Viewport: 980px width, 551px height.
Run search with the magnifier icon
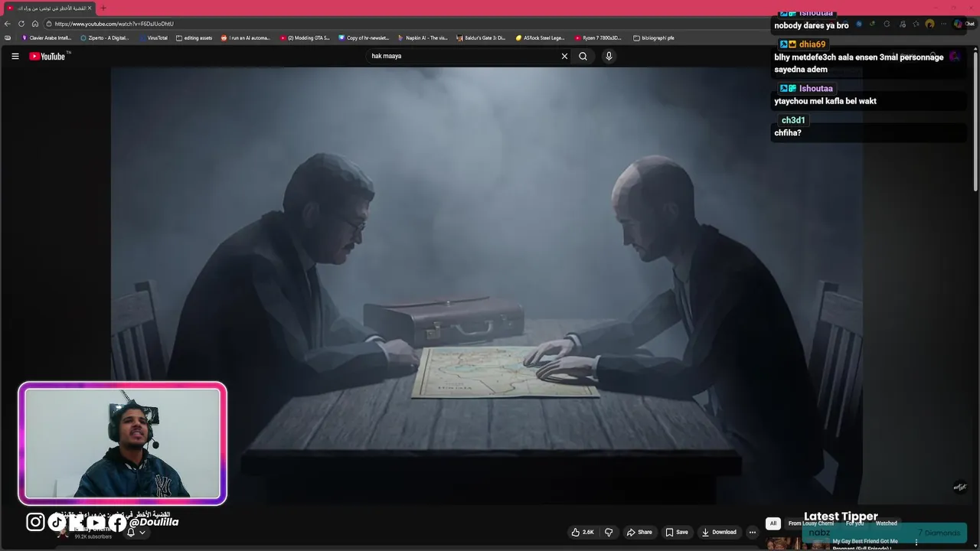point(583,56)
